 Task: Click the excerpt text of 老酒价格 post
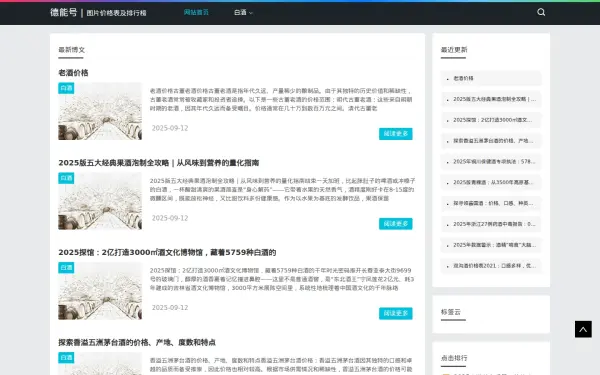click(x=281, y=99)
